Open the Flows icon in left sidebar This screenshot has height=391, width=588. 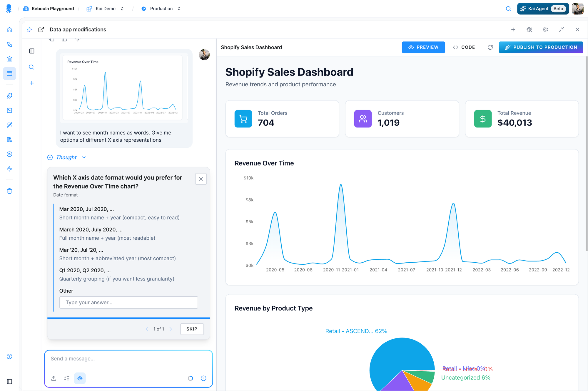9,44
